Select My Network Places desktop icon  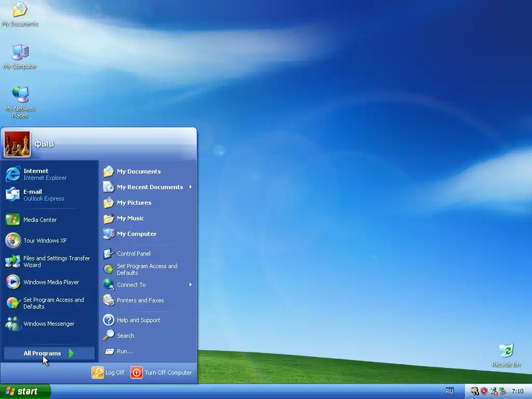[x=20, y=95]
